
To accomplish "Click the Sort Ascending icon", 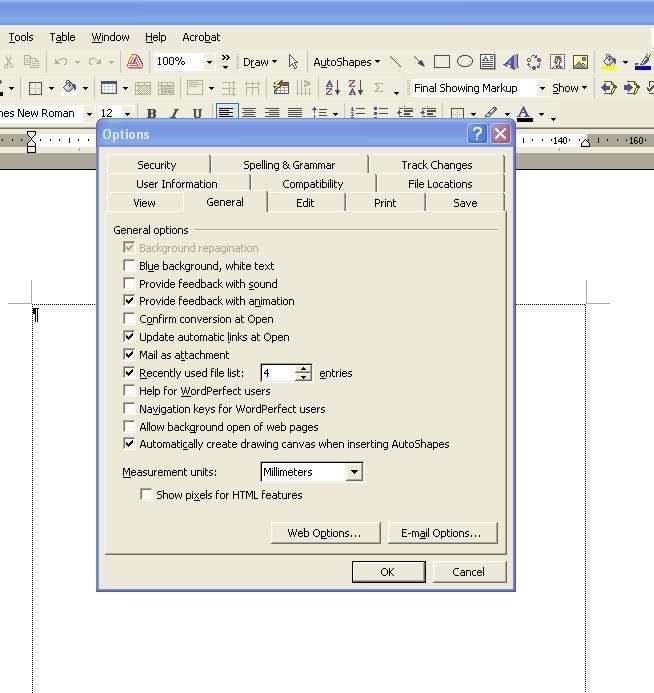I will [x=332, y=88].
